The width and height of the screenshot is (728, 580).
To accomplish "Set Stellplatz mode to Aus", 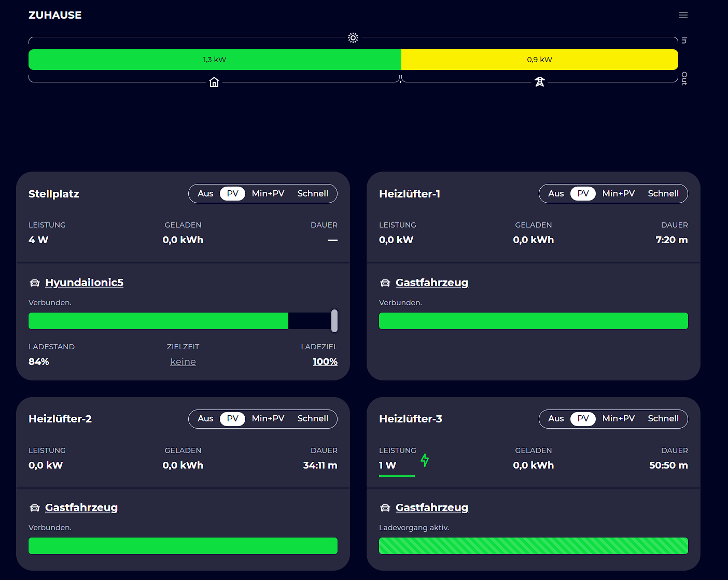I will point(205,193).
